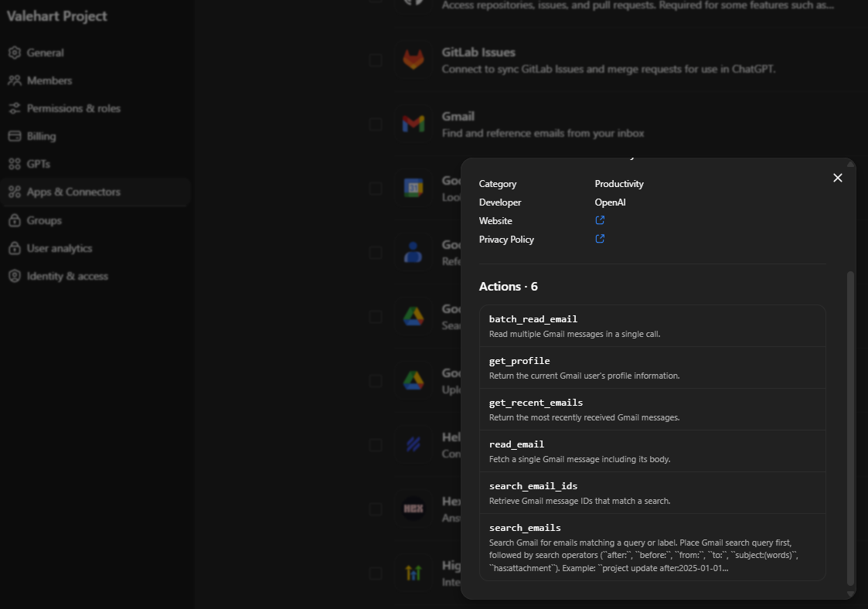Click the Productivity category value
868x609 pixels.
(619, 184)
